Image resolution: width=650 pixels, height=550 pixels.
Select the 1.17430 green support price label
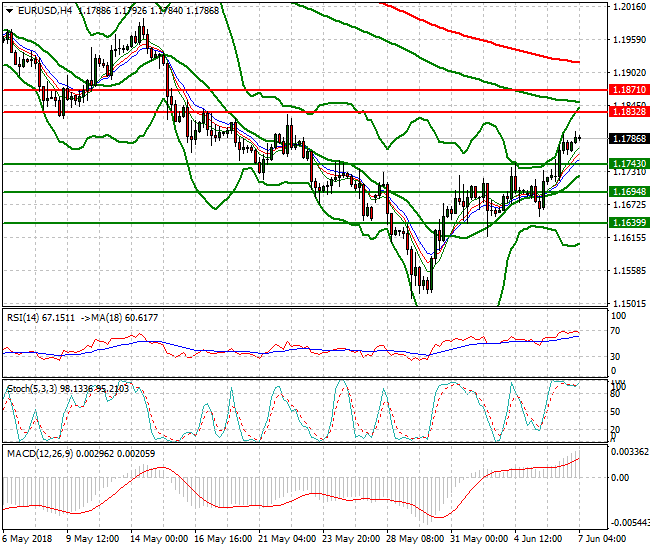tap(628, 163)
